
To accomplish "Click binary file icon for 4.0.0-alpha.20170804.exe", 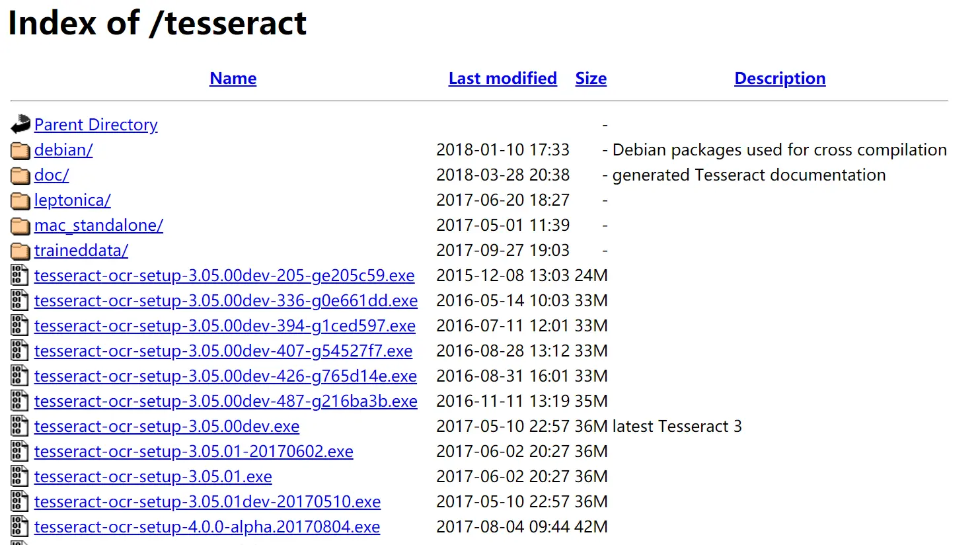I will (x=20, y=526).
